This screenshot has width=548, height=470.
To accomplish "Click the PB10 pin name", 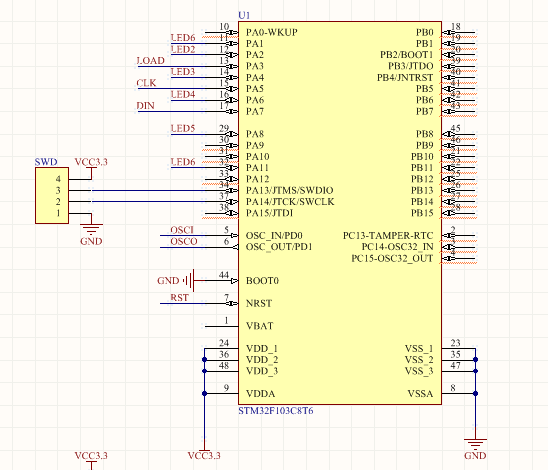I will coord(422,157).
